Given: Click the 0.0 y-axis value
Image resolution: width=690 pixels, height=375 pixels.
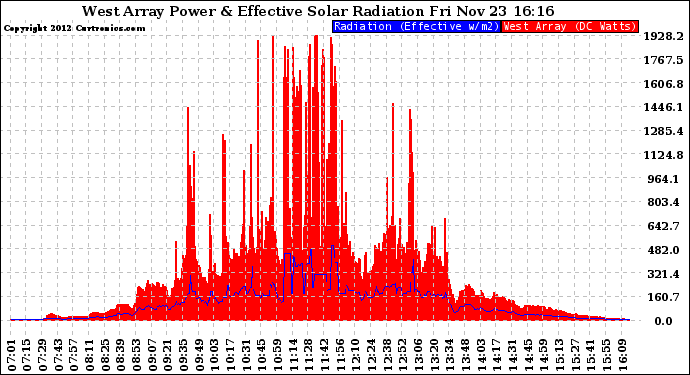Looking at the screenshot, I should [664, 321].
